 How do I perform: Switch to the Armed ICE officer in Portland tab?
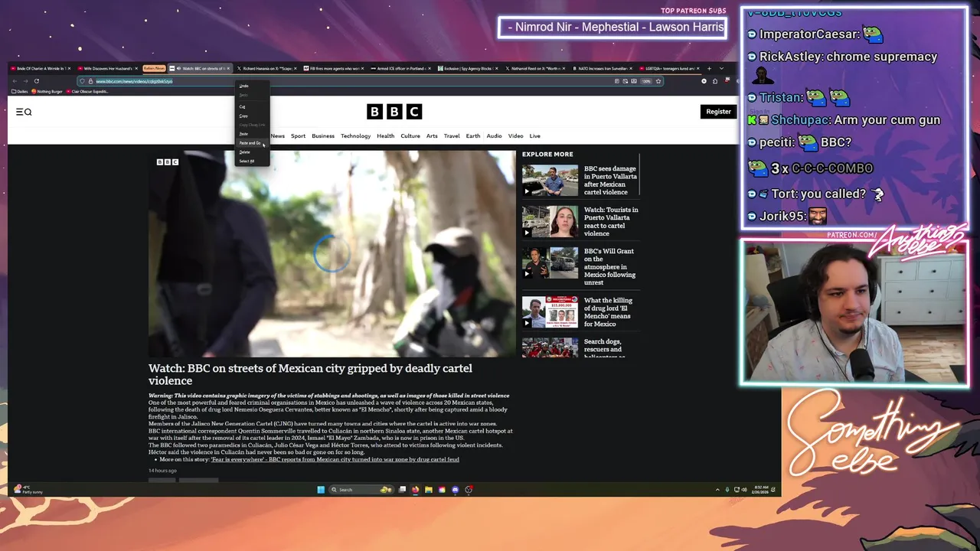(x=400, y=68)
